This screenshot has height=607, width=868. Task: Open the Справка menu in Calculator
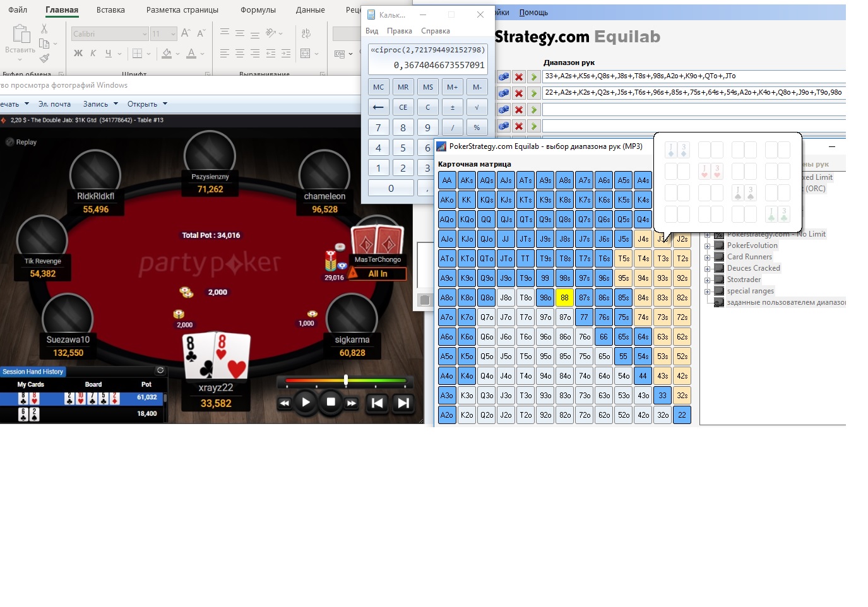tap(436, 31)
